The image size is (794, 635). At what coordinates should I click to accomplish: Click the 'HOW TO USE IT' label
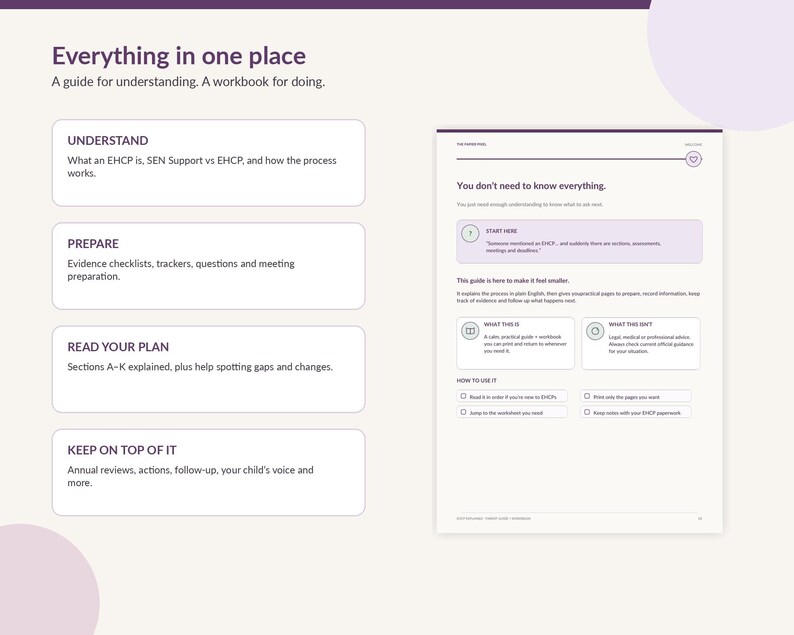click(x=476, y=380)
